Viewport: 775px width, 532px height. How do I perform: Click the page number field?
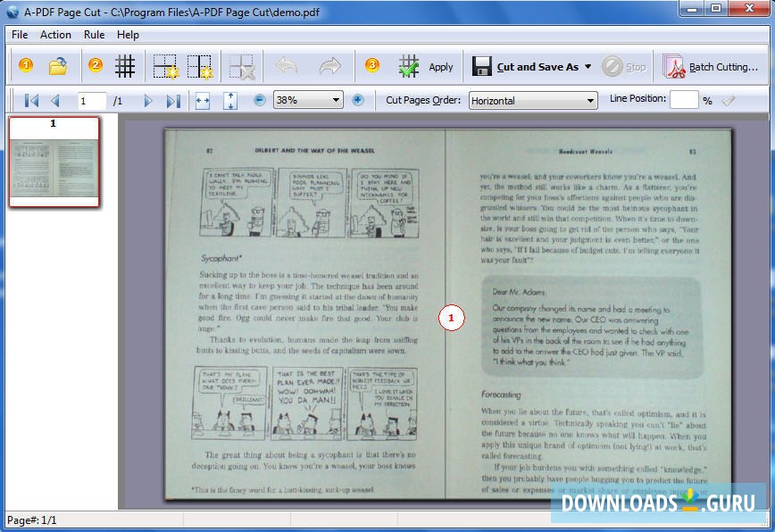click(x=91, y=101)
